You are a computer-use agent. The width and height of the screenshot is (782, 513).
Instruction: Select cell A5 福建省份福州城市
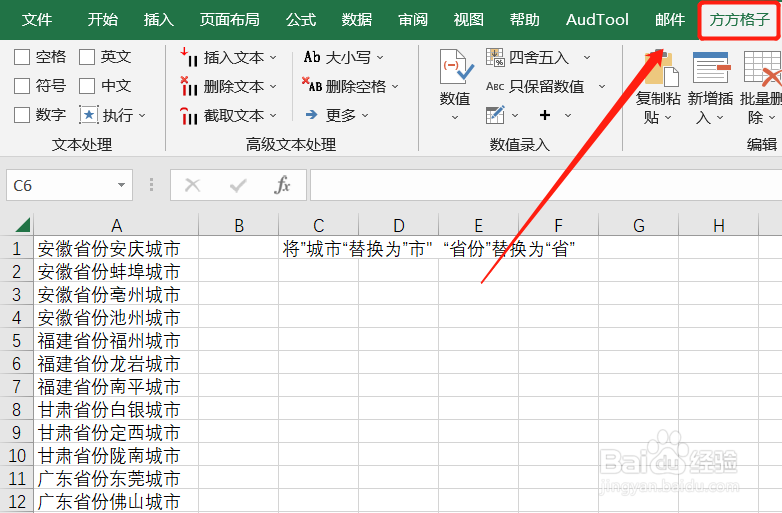pyautogui.click(x=116, y=341)
